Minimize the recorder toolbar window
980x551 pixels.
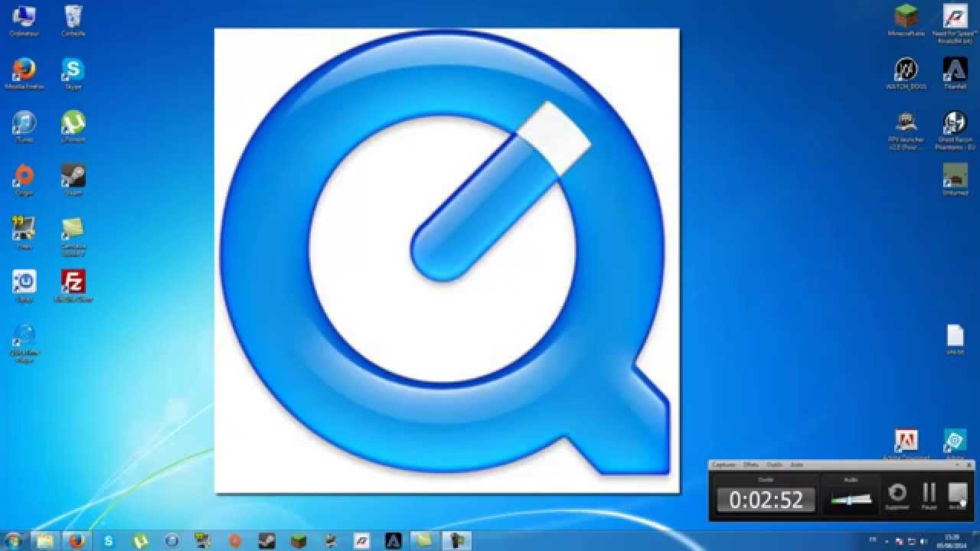click(x=957, y=465)
